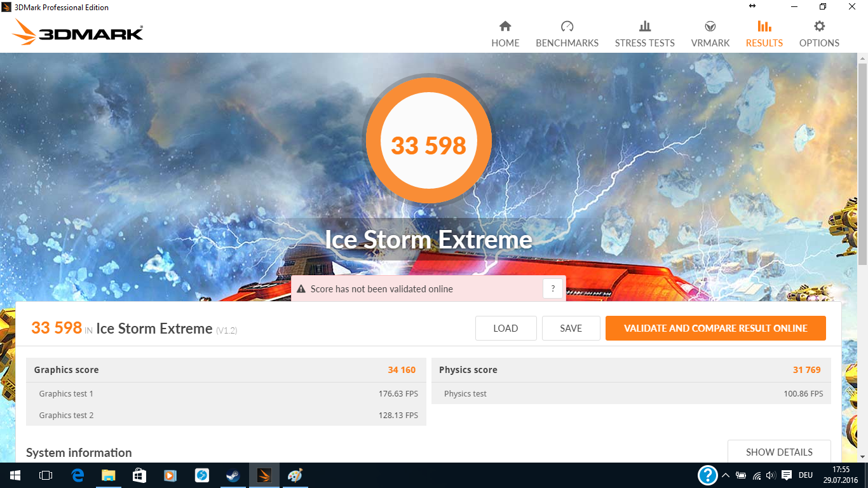
Task: Click the horizontal resize arrow in title bar
Action: pyautogui.click(x=752, y=6)
